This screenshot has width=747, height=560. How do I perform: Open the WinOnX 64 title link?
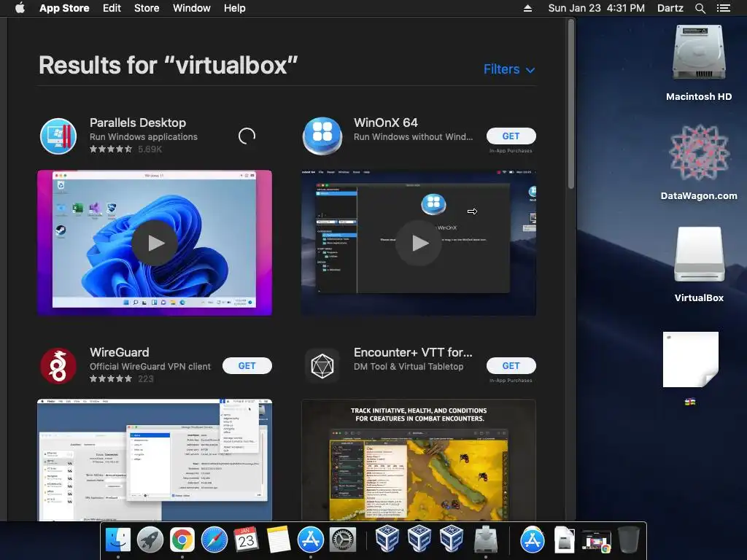385,122
